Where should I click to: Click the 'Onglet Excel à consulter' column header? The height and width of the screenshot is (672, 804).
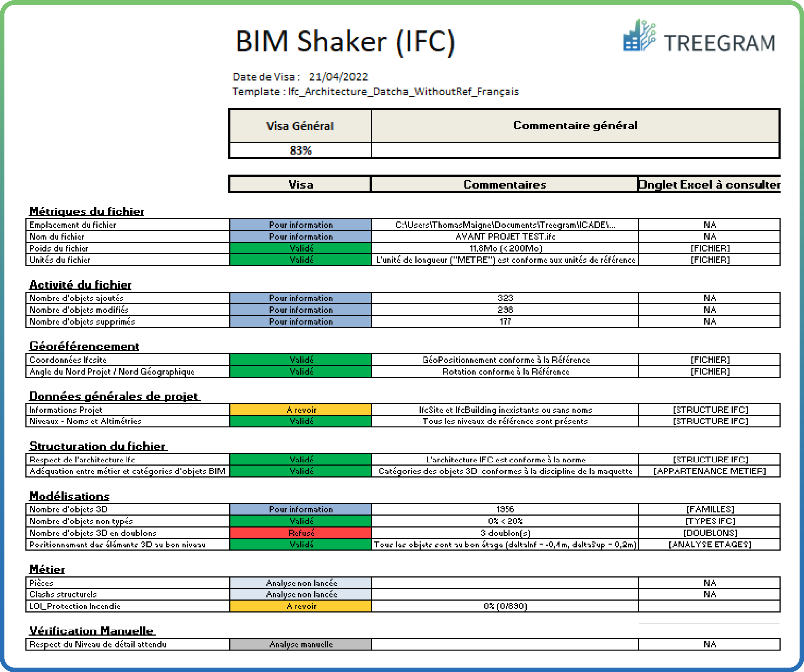tap(709, 185)
